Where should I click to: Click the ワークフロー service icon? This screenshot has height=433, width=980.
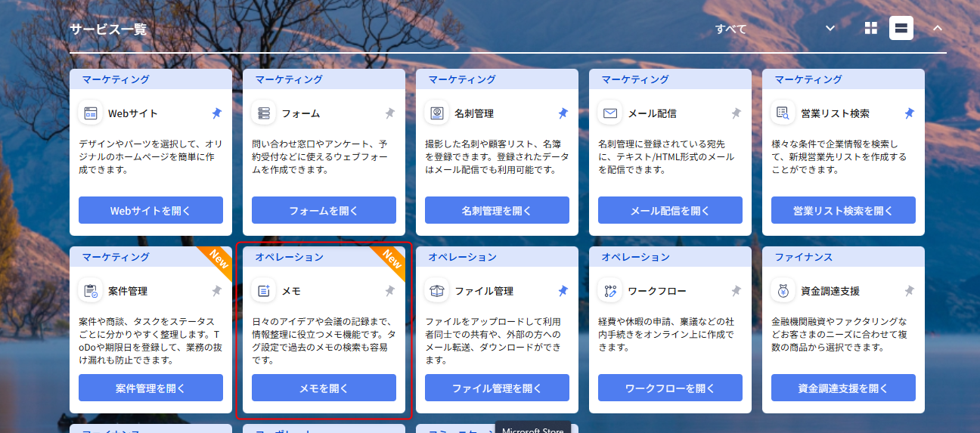tap(610, 291)
